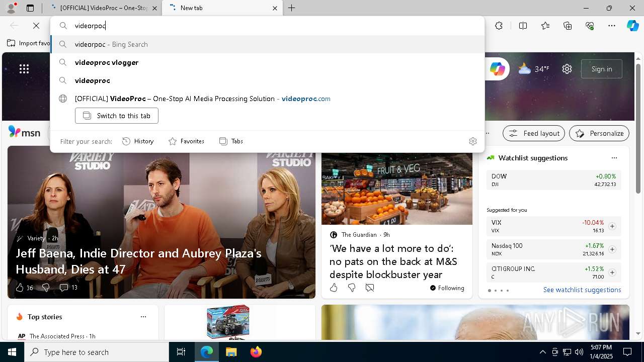Show hidden system tray icons
Screen dimensions: 644x362
(542, 352)
